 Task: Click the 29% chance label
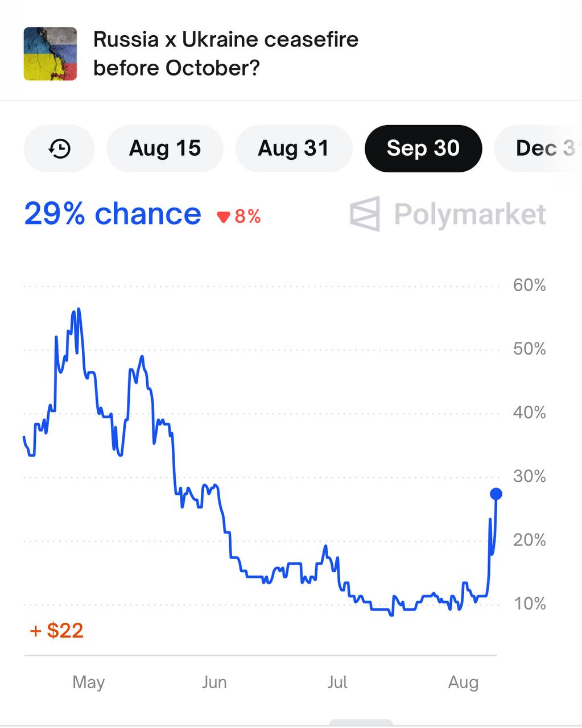point(113,214)
